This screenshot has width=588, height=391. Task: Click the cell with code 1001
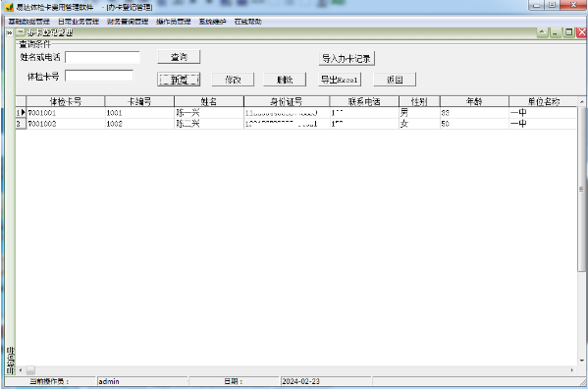click(139, 113)
